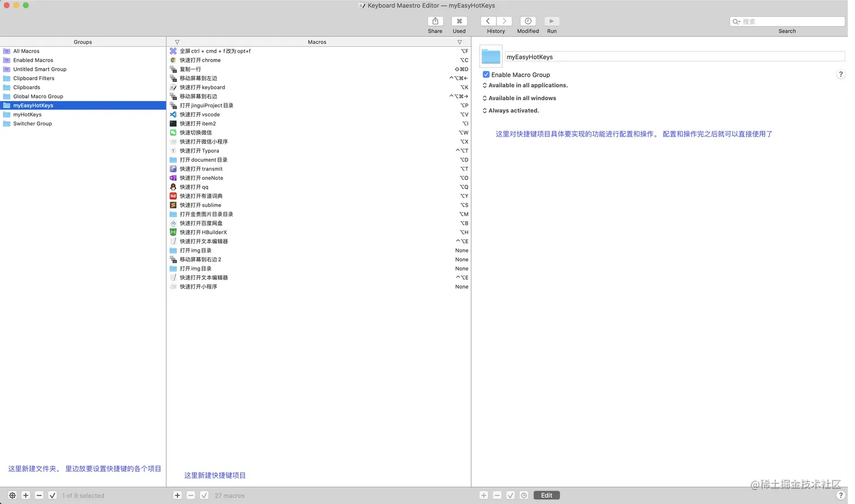Select macro 快速打开 chrome
The image size is (855, 504).
pos(319,60)
